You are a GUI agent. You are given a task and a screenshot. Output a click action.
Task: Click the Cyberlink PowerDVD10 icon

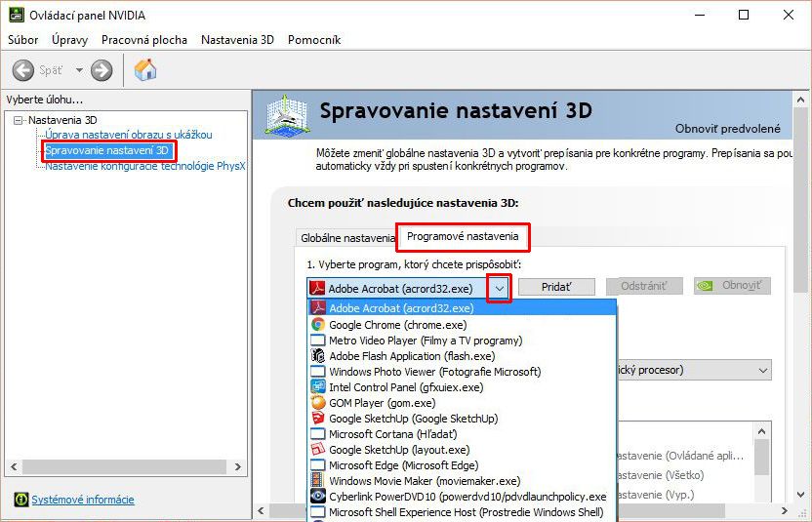[x=318, y=496]
